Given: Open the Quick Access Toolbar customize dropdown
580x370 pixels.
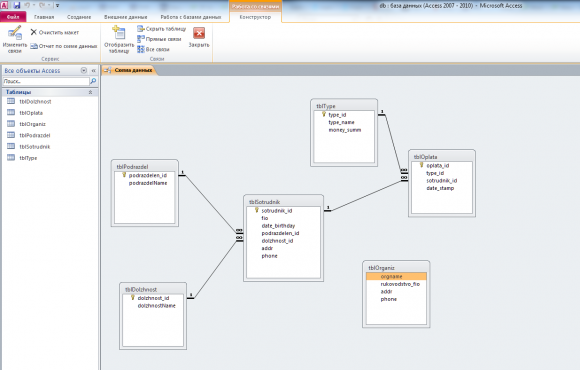Looking at the screenshot, I should [x=57, y=5].
